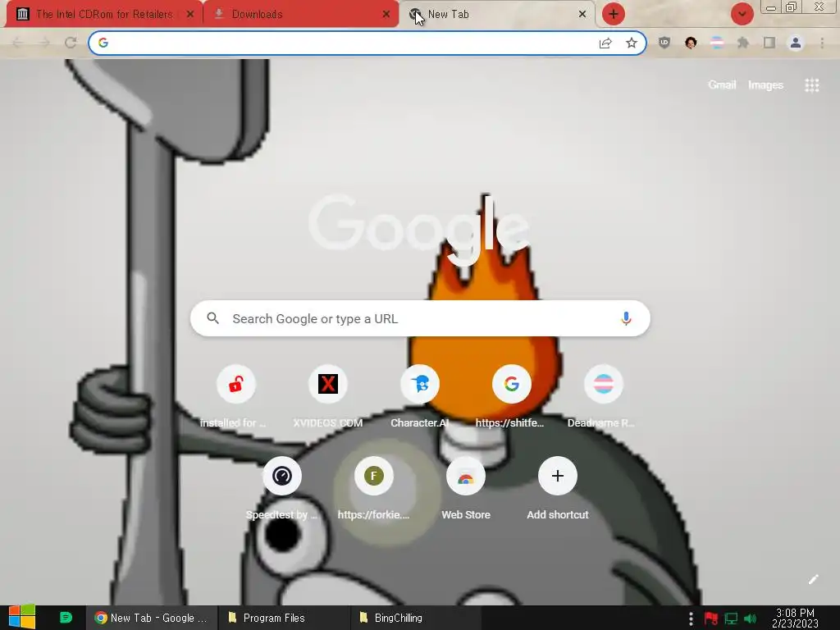Open the uBlock Origin extension
The image size is (840, 630).
point(664,43)
